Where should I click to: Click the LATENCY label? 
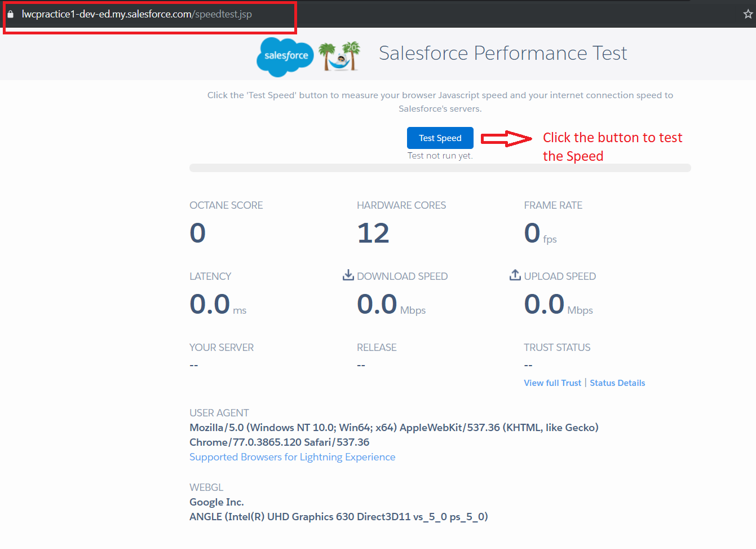point(210,276)
